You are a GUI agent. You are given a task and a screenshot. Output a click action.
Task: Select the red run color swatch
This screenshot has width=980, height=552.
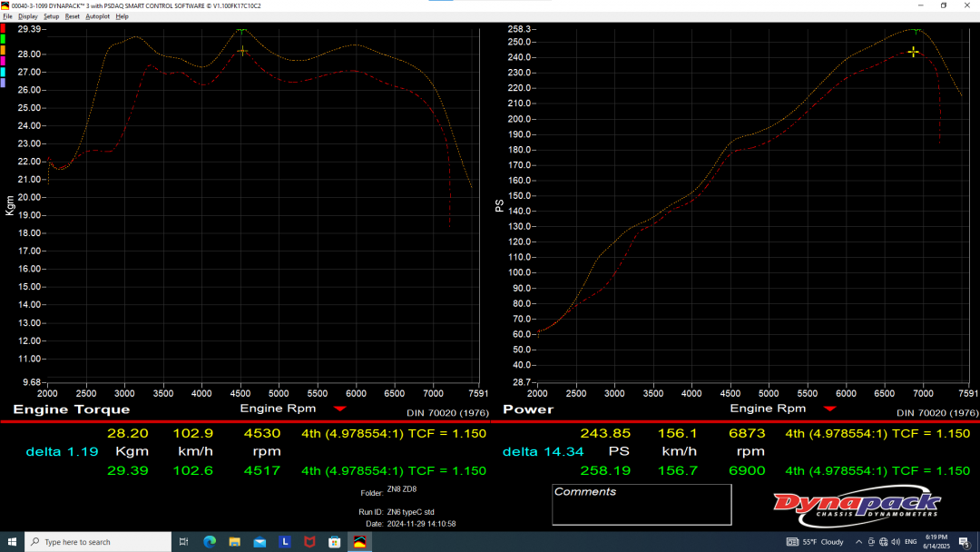pyautogui.click(x=3, y=29)
